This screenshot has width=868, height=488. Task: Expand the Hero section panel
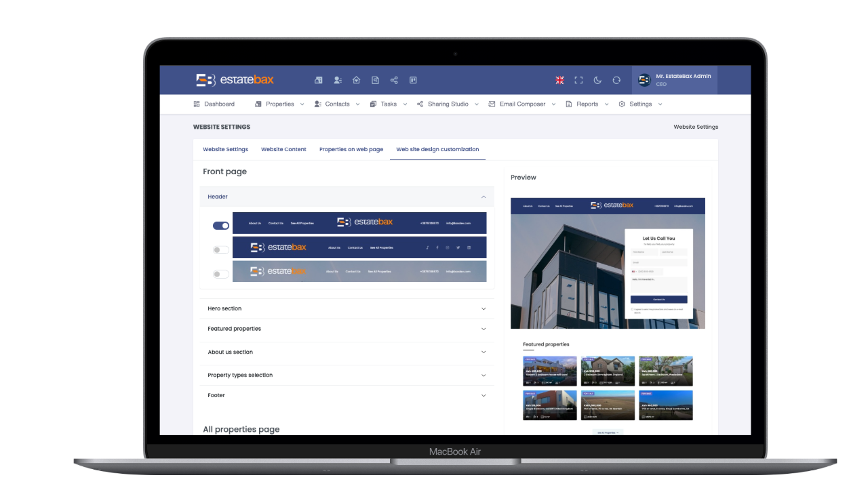(x=347, y=308)
